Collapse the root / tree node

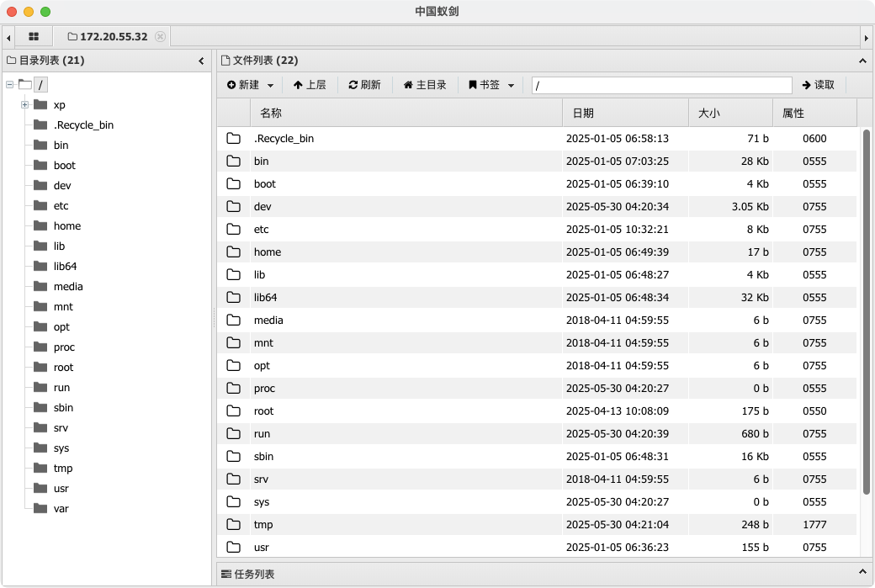pos(9,84)
